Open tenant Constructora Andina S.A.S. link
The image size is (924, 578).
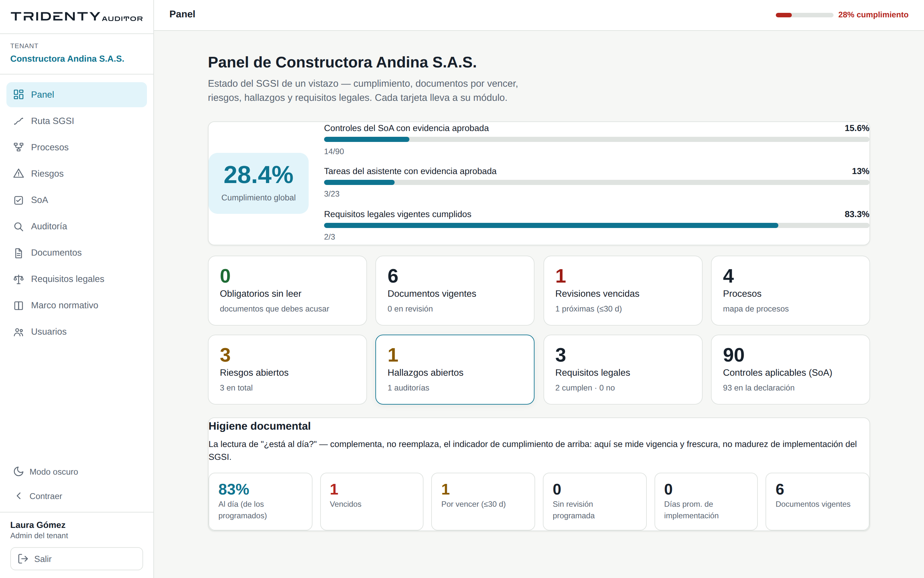(x=67, y=58)
